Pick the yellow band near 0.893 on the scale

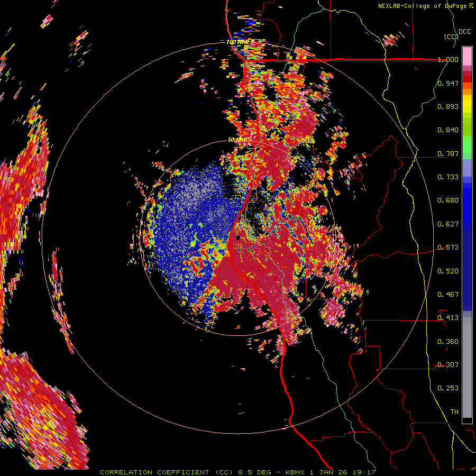[x=467, y=104]
